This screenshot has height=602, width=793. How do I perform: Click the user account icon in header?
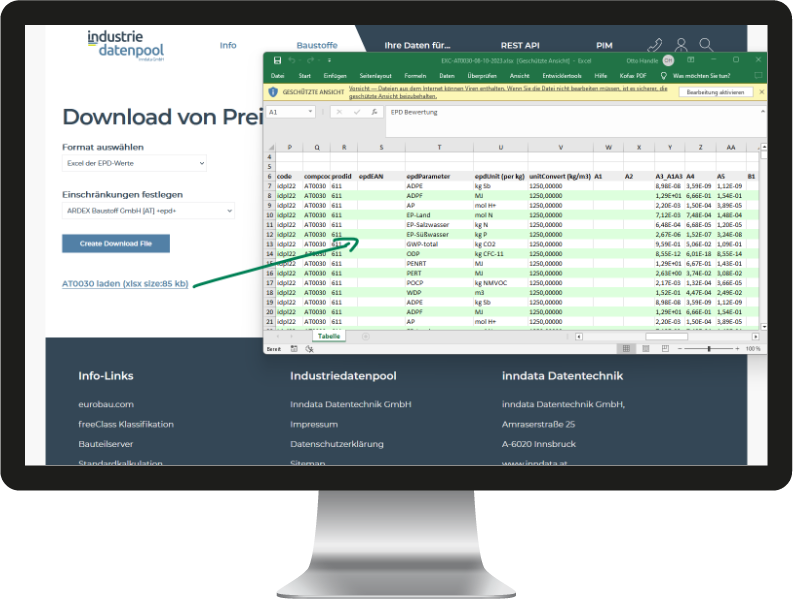(x=681, y=45)
